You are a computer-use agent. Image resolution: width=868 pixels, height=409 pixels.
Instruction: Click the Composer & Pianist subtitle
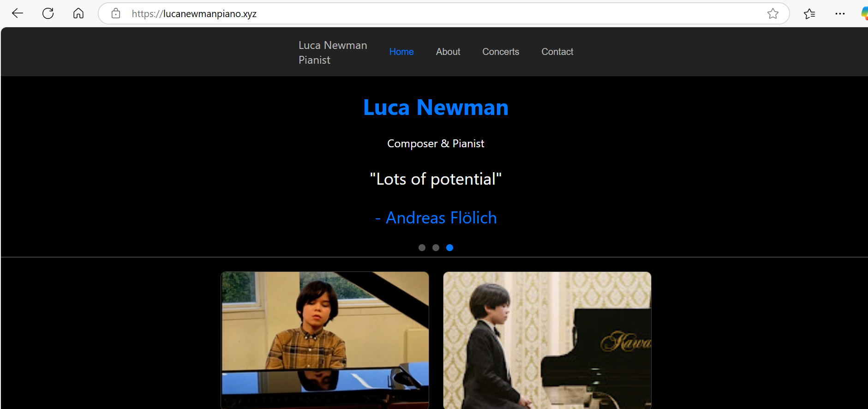436,144
